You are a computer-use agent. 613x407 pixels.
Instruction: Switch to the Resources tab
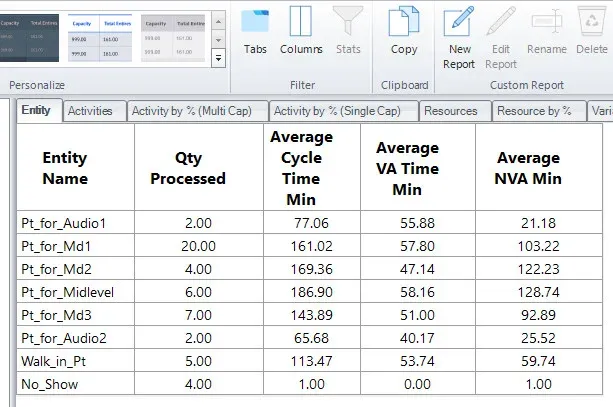[x=455, y=111]
